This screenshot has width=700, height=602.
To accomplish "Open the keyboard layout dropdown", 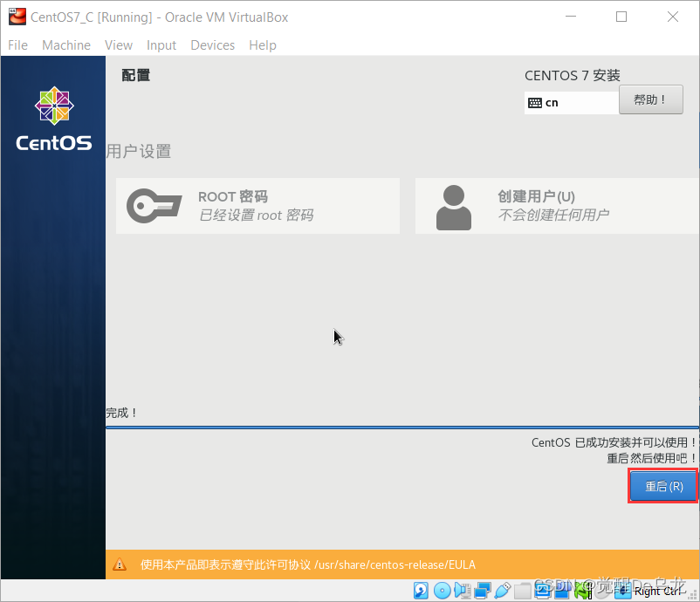I will (x=572, y=103).
